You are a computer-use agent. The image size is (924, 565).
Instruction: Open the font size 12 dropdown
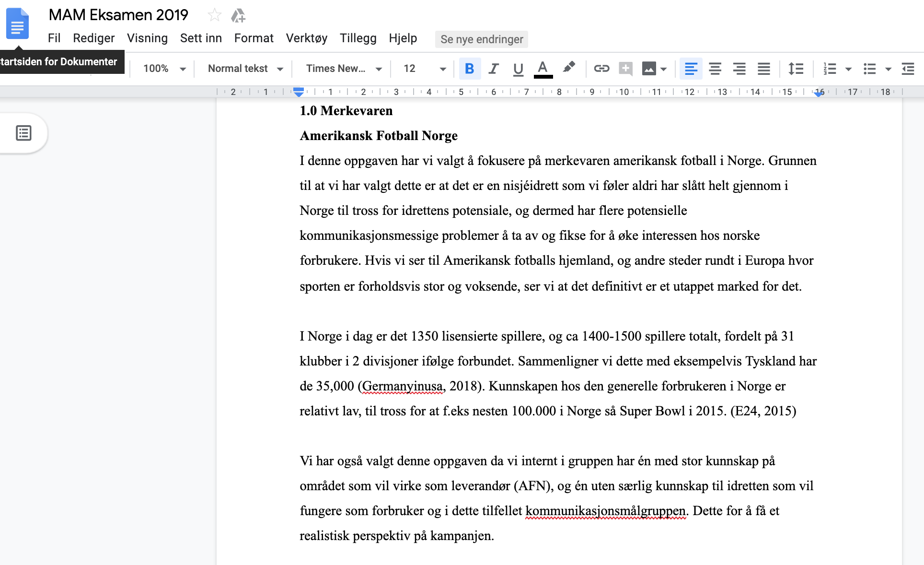[424, 69]
